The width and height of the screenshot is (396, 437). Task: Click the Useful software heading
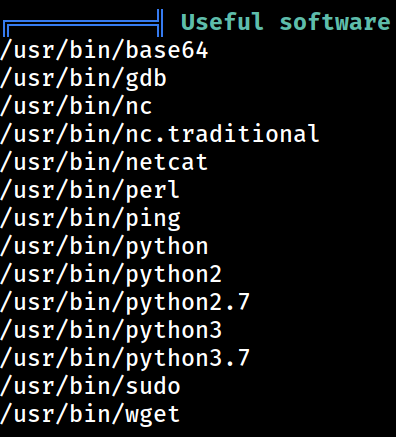click(x=285, y=22)
